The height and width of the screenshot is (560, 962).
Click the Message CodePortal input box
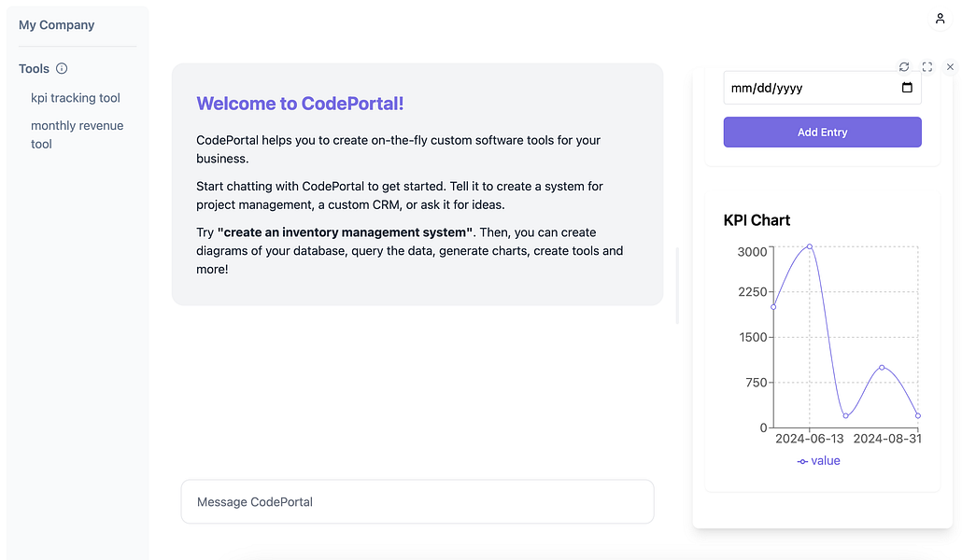click(x=417, y=501)
